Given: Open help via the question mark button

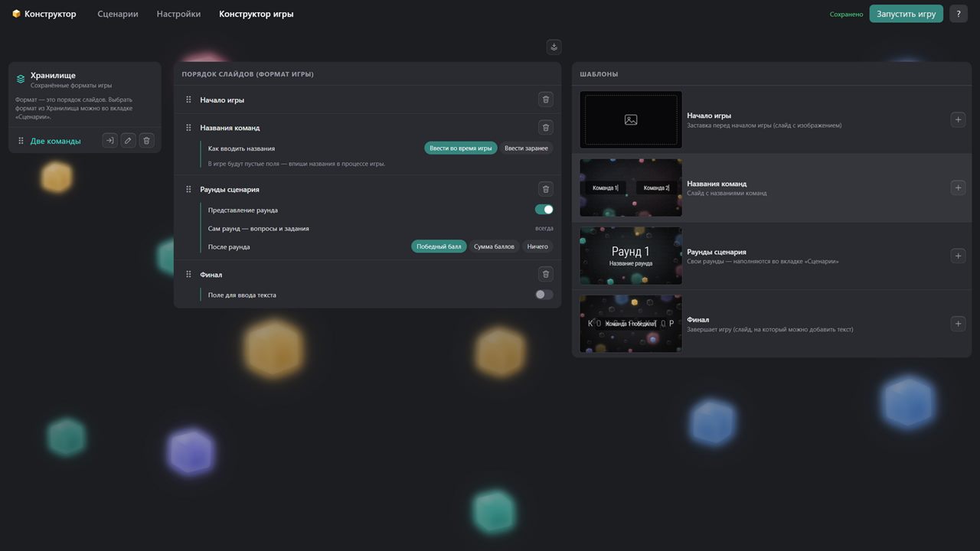Looking at the screenshot, I should point(959,14).
